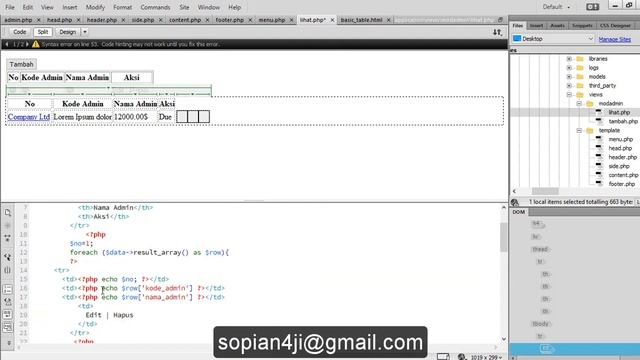Select the thead node in the DOM panel
The image size is (640, 360).
coord(540,249)
